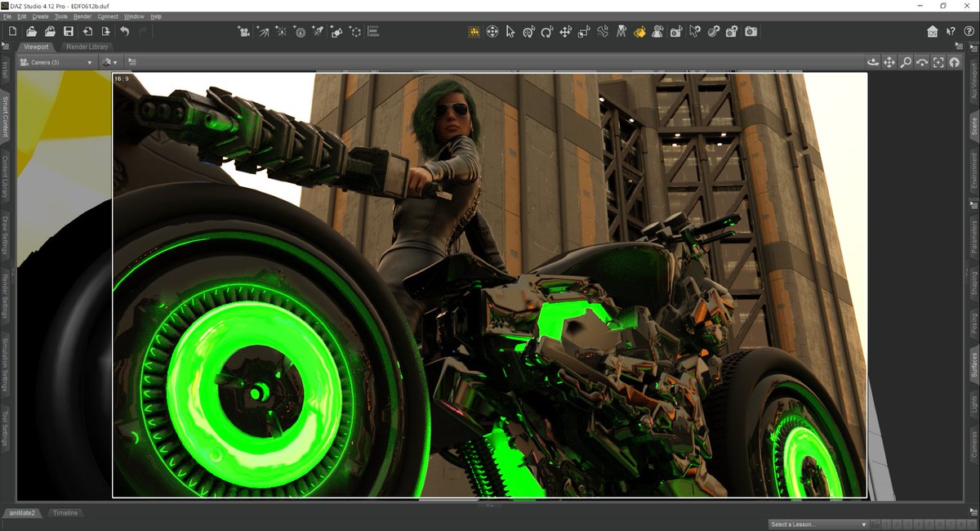Click the What's This help cursor icon
Image resolution: width=980 pixels, height=531 pixels.
click(951, 31)
